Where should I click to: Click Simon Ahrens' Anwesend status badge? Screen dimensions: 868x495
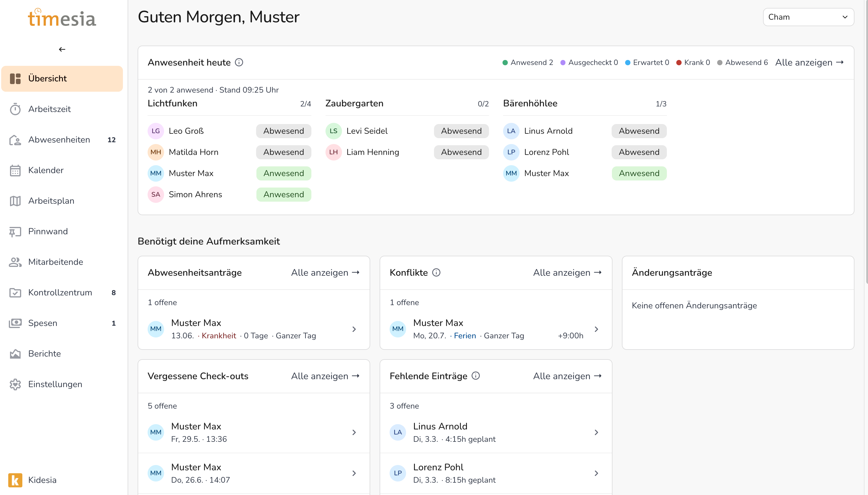click(x=283, y=195)
